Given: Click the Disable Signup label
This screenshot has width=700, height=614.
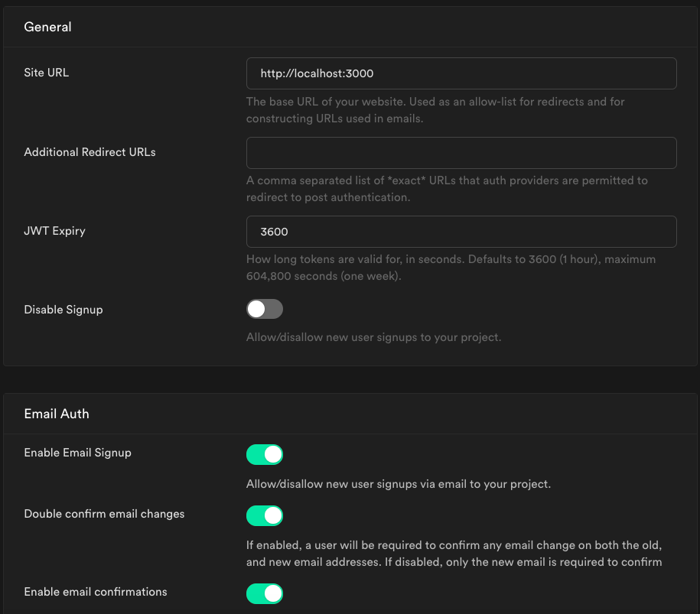Looking at the screenshot, I should 63,310.
